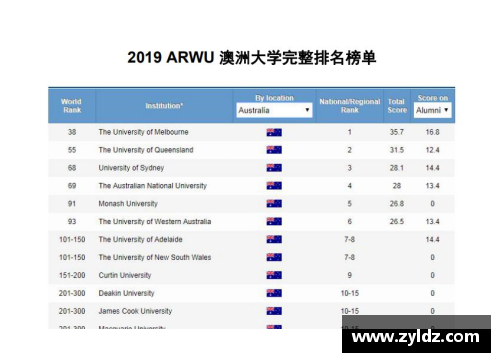
Task: Open The University of Melbourne link
Action: point(143,132)
